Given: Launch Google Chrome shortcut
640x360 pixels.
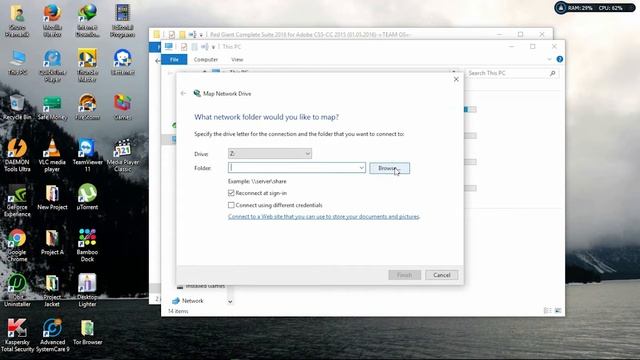Looking at the screenshot, I should [17, 245].
